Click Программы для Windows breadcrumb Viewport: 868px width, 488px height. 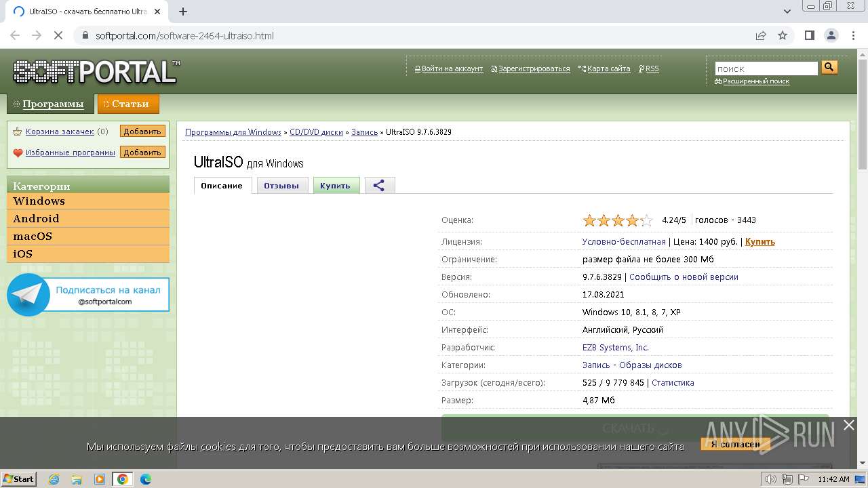tap(233, 132)
